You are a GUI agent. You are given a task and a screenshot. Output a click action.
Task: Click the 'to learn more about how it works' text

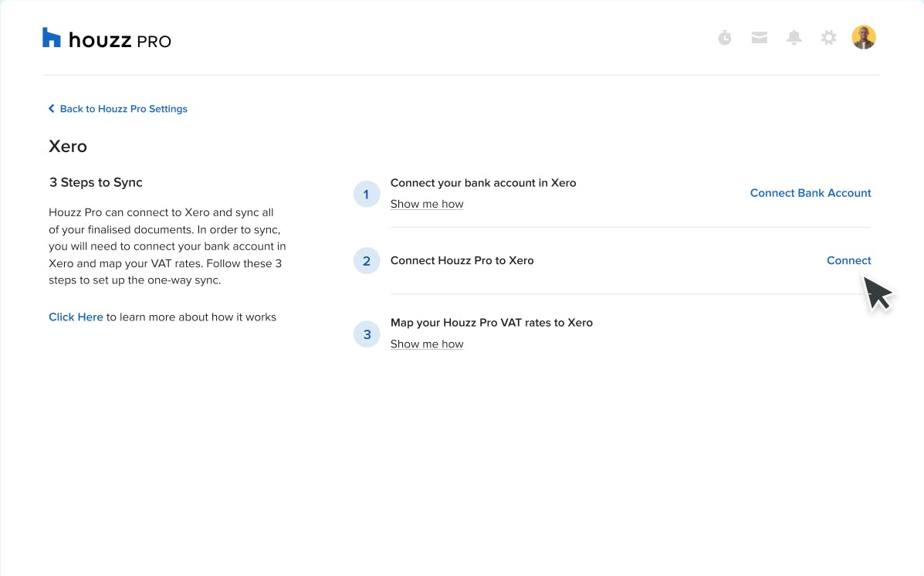coord(191,317)
